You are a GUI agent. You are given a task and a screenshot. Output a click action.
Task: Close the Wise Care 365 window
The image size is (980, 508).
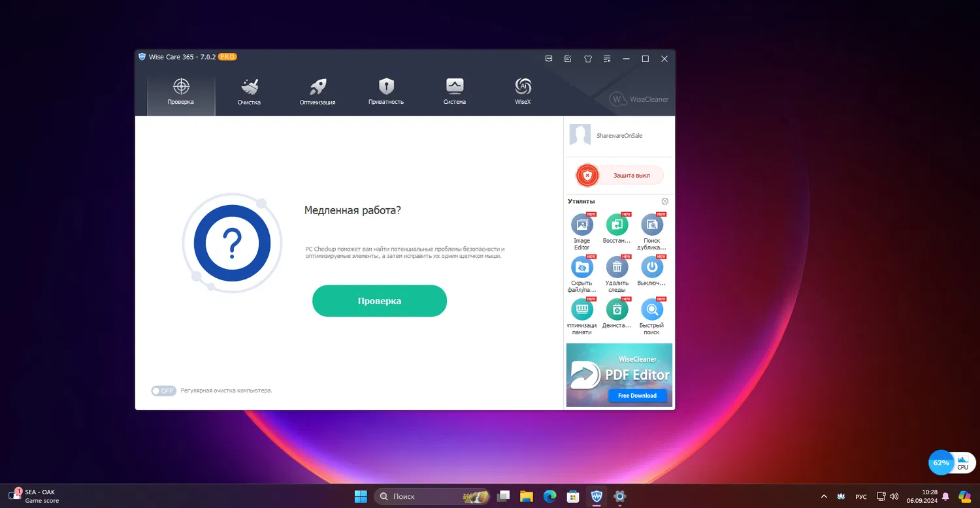tap(664, 59)
